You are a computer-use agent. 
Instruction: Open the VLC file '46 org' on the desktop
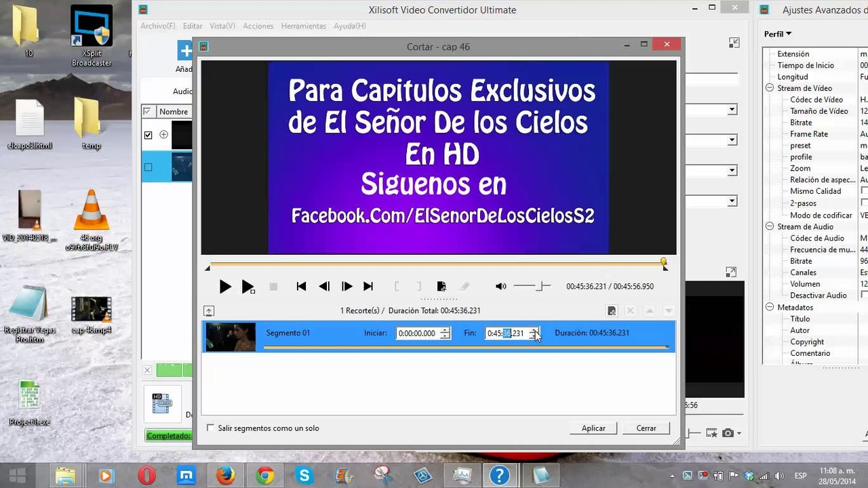click(92, 221)
